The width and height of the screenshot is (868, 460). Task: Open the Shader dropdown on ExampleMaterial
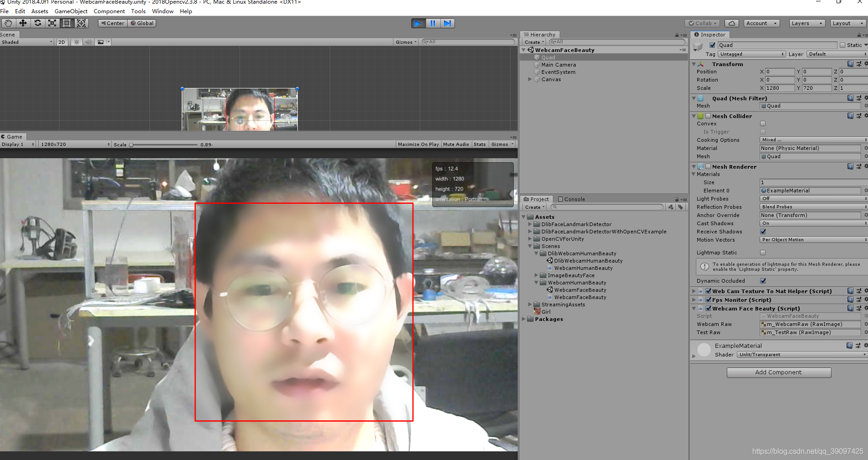point(802,354)
